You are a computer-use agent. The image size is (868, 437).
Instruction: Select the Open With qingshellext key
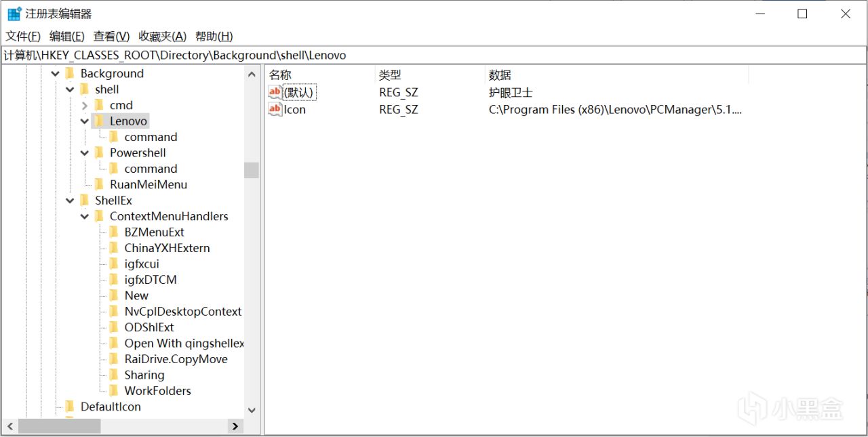pyautogui.click(x=184, y=344)
